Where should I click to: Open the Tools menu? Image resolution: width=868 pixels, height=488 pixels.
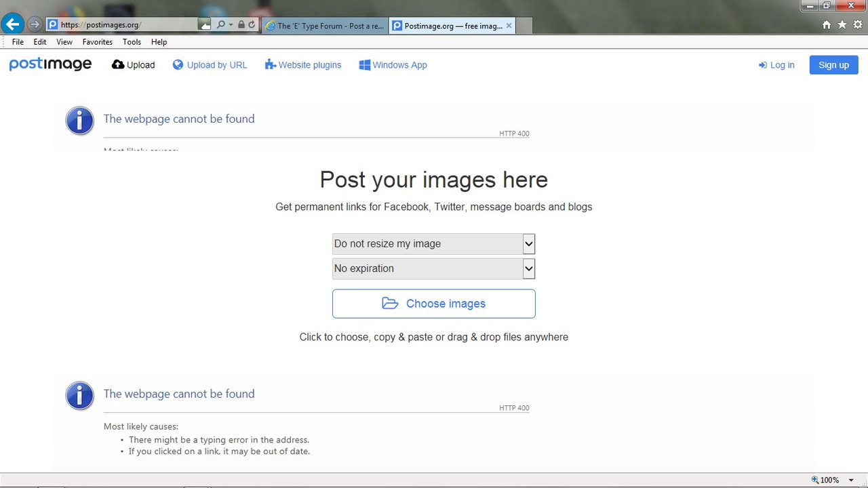pyautogui.click(x=132, y=42)
